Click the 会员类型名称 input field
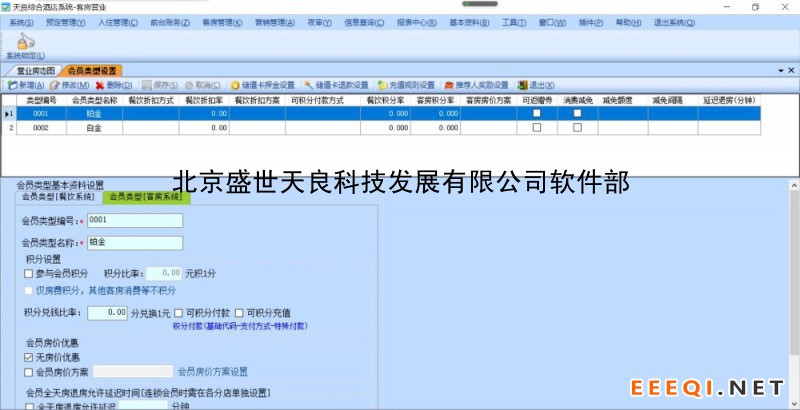Image resolution: width=800 pixels, height=410 pixels. (x=135, y=243)
